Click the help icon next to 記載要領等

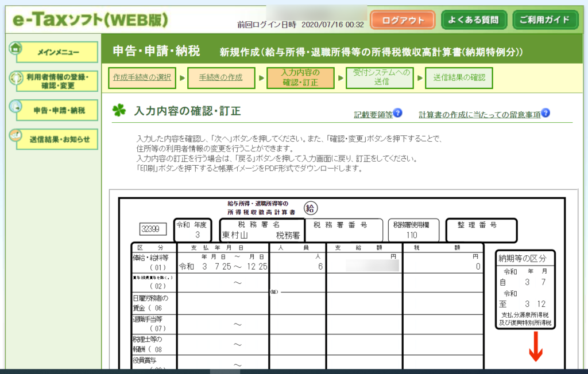(x=398, y=113)
